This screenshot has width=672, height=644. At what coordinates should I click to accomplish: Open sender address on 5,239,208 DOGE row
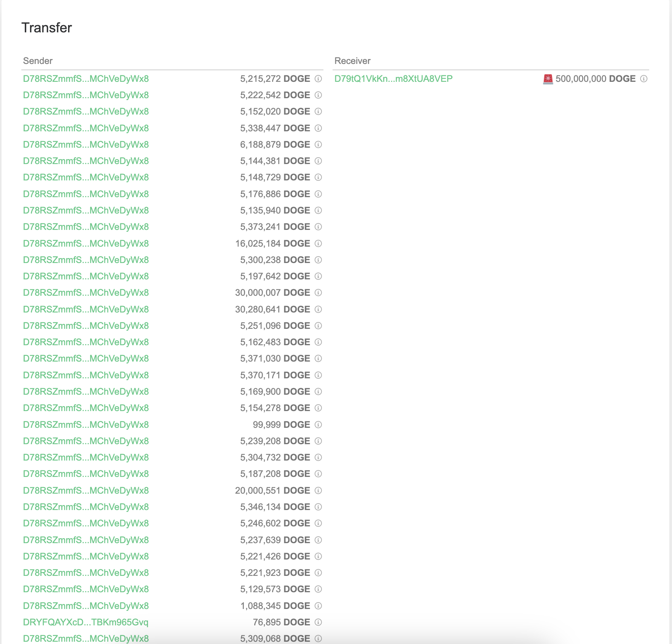pos(86,441)
